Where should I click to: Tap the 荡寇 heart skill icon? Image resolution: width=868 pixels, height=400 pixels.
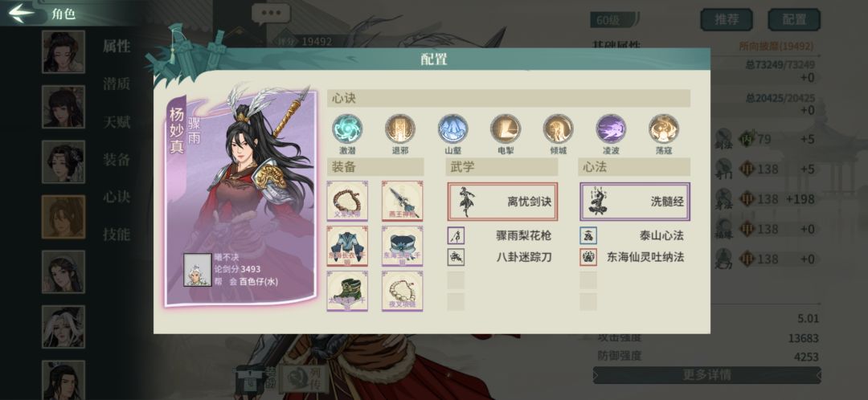(x=664, y=129)
